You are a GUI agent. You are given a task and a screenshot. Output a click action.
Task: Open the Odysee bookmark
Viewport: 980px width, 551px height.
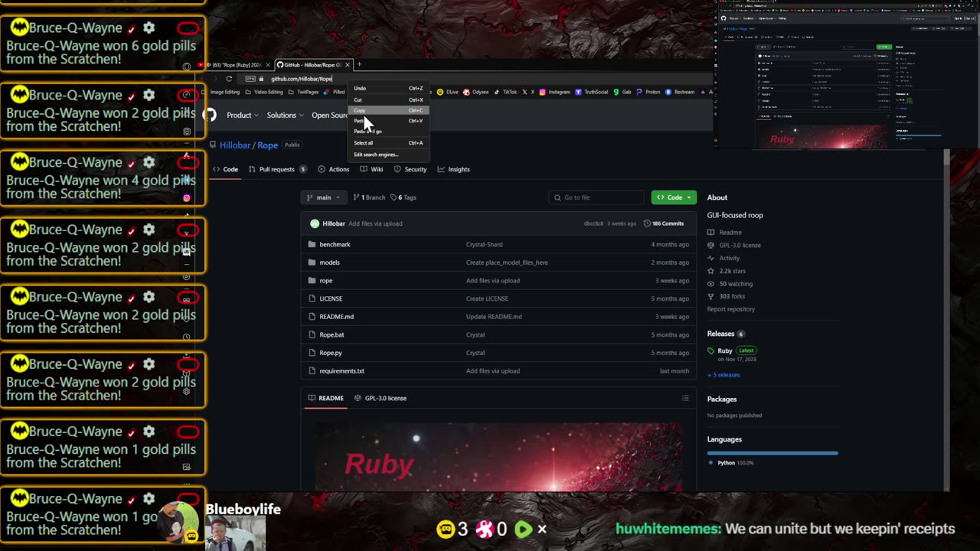pos(475,92)
